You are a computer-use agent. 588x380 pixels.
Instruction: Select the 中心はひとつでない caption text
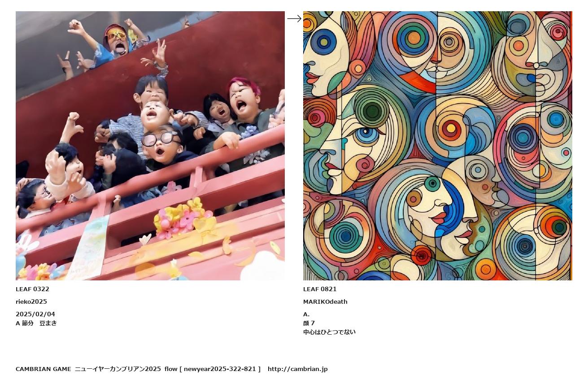pyautogui.click(x=329, y=332)
